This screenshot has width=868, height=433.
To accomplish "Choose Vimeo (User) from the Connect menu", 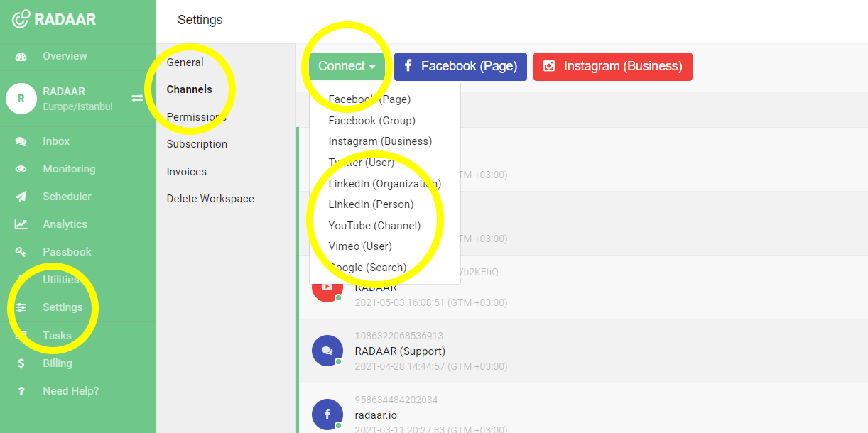I will tap(360, 246).
